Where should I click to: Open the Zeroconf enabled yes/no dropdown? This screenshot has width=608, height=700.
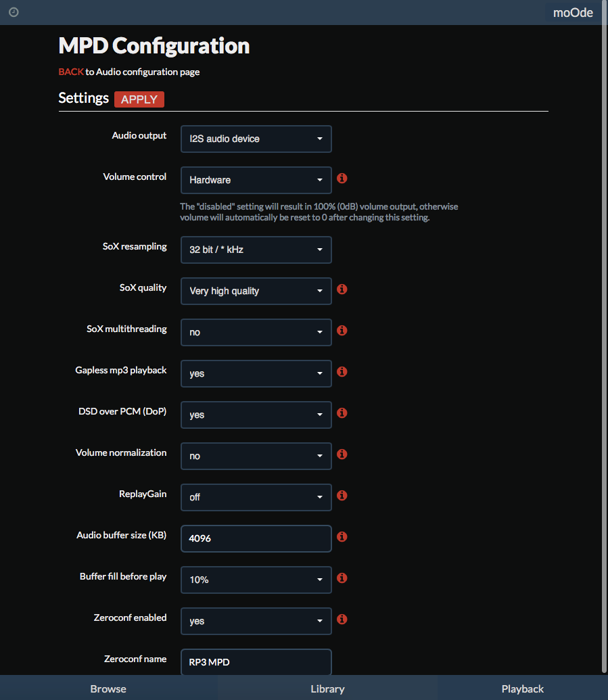point(256,621)
